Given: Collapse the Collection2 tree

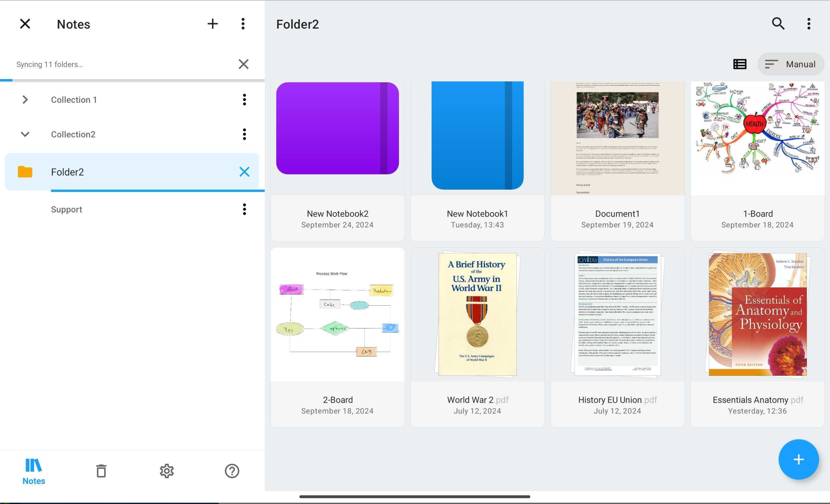Looking at the screenshot, I should coord(25,134).
